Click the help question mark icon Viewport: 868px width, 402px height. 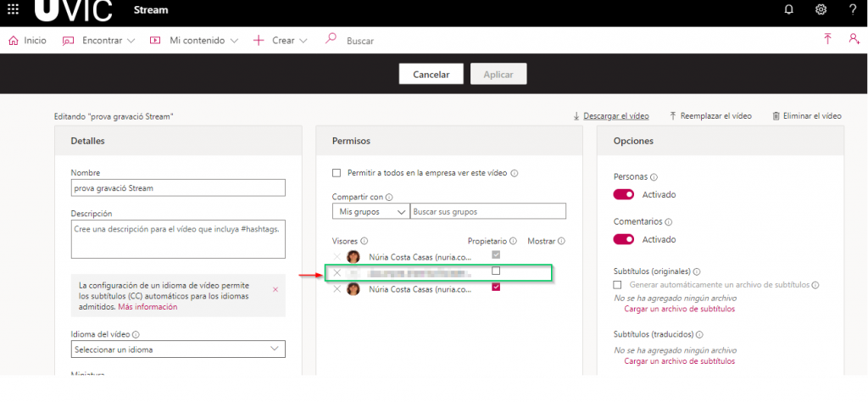(852, 10)
